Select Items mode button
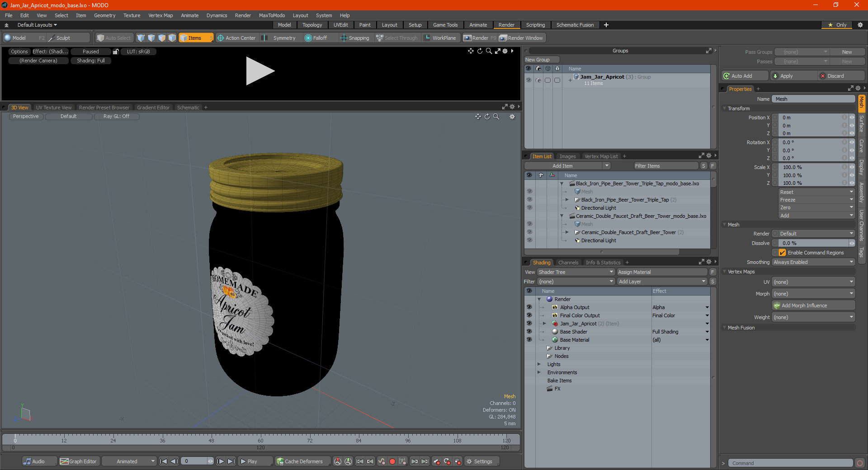Viewport: 868px width, 470px height. tap(196, 38)
